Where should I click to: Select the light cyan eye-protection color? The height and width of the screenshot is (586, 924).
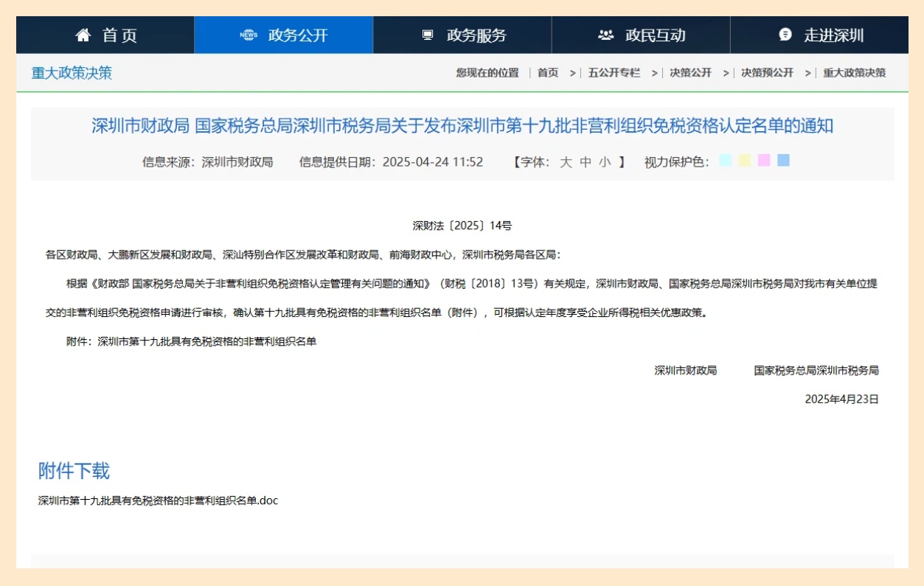click(x=725, y=161)
